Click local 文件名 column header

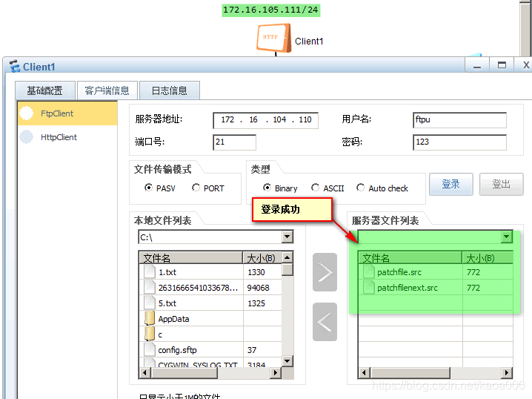tap(191, 258)
